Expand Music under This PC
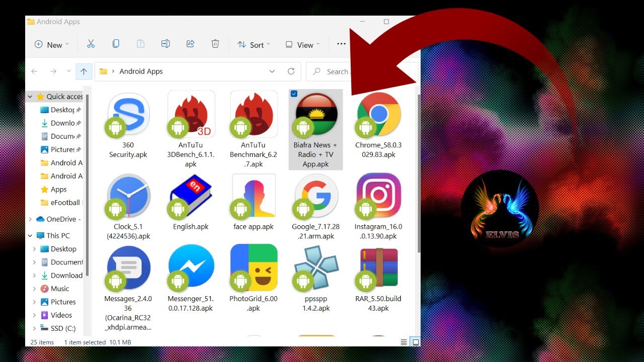644x362 pixels. point(34,289)
